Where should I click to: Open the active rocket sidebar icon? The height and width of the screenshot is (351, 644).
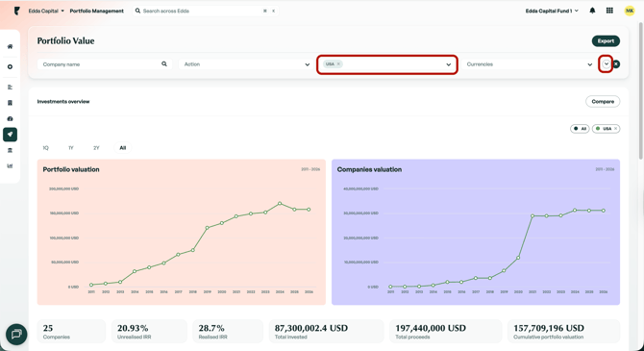coord(10,135)
